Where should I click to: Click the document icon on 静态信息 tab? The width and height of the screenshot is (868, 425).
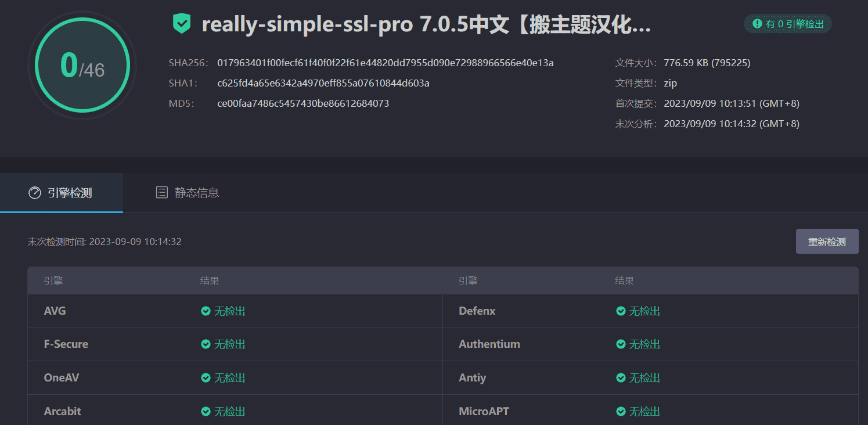click(162, 193)
